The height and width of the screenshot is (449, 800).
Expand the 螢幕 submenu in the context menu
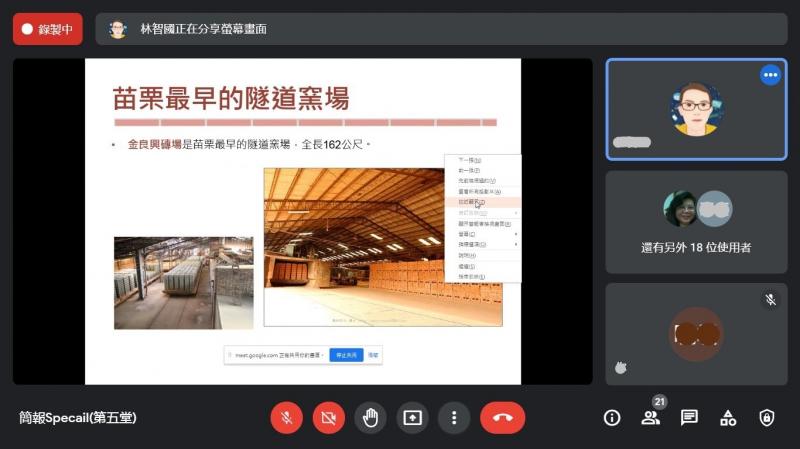tap(466, 234)
